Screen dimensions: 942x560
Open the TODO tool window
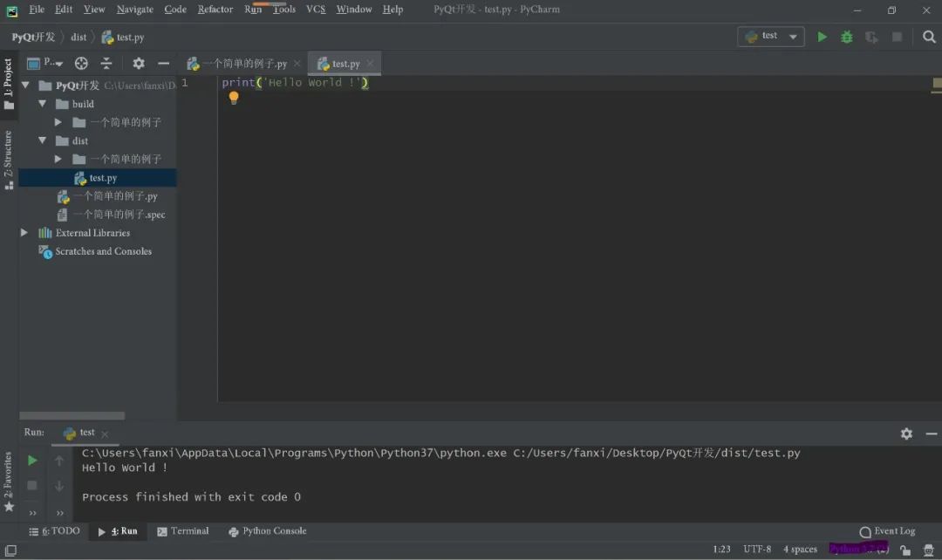(54, 531)
